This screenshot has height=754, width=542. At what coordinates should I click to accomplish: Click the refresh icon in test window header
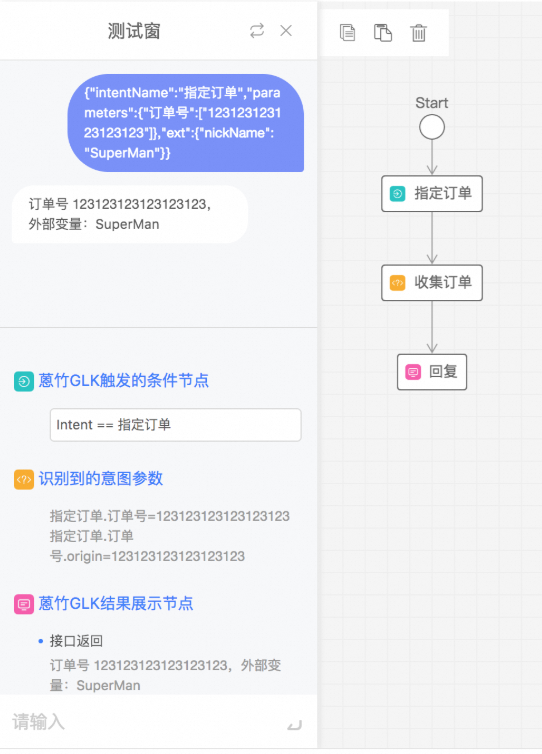coord(257,31)
